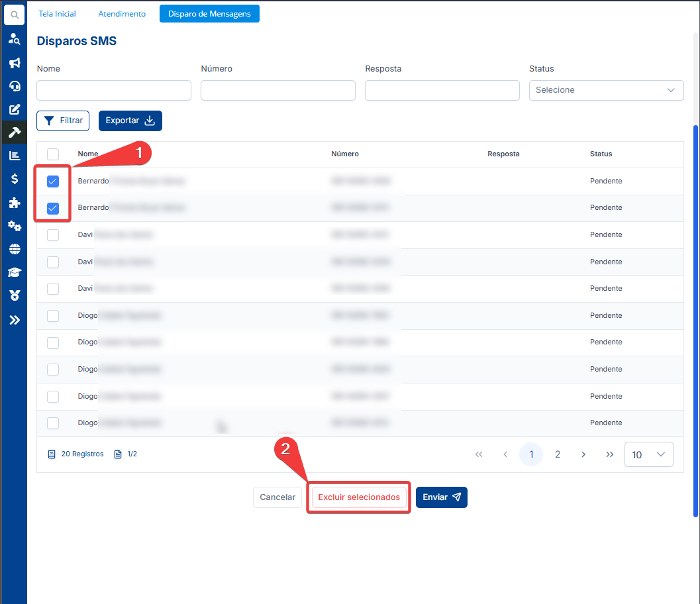Sort by the Número column header
This screenshot has height=604, width=700.
click(345, 154)
